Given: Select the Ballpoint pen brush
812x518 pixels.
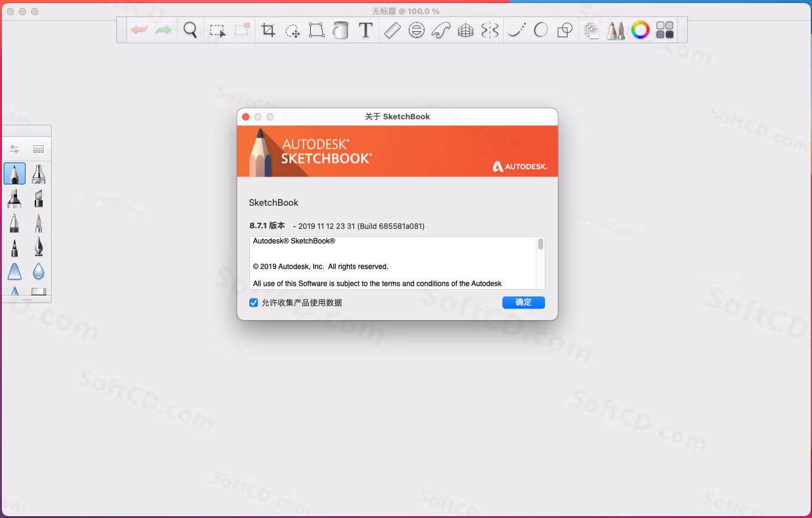Looking at the screenshot, I should pyautogui.click(x=15, y=222).
